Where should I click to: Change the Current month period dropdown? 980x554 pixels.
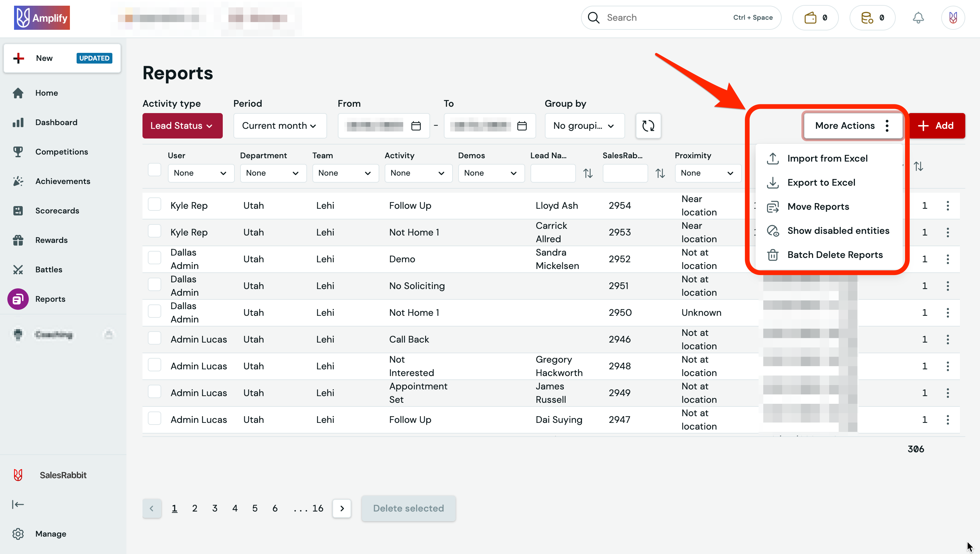click(x=280, y=125)
